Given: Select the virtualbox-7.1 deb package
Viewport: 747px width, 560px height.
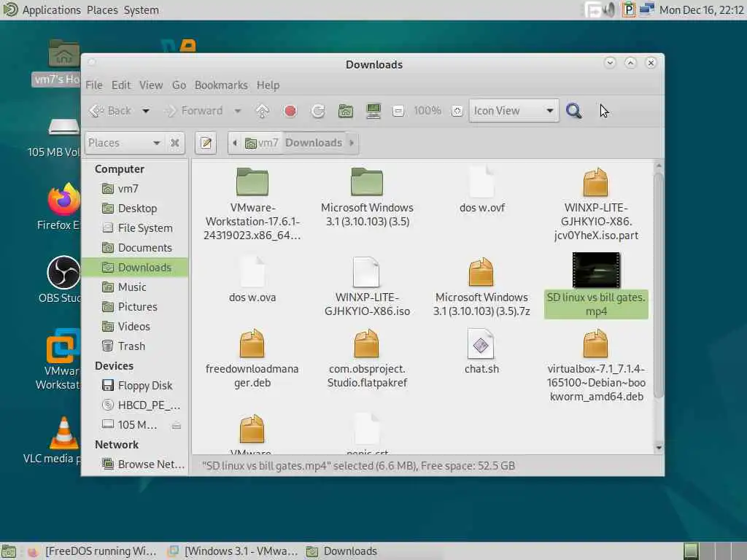Looking at the screenshot, I should pyautogui.click(x=596, y=366).
